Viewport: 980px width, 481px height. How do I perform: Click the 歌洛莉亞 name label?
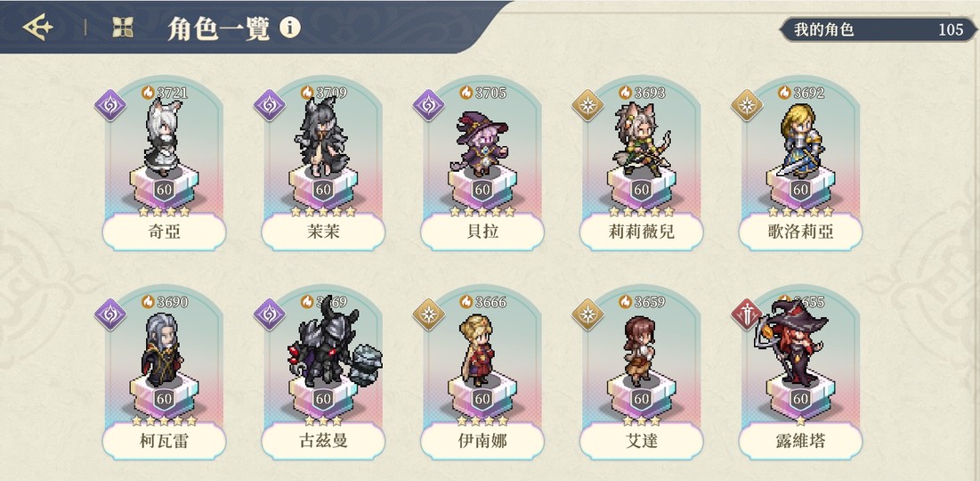click(x=800, y=232)
